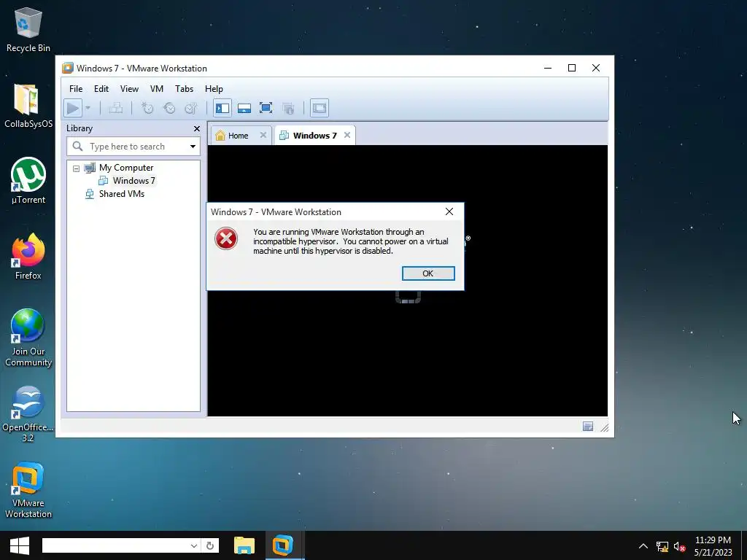747x560 pixels.
Task: Click Send Ctrl+Alt+Del toolbar icon
Action: pos(116,108)
